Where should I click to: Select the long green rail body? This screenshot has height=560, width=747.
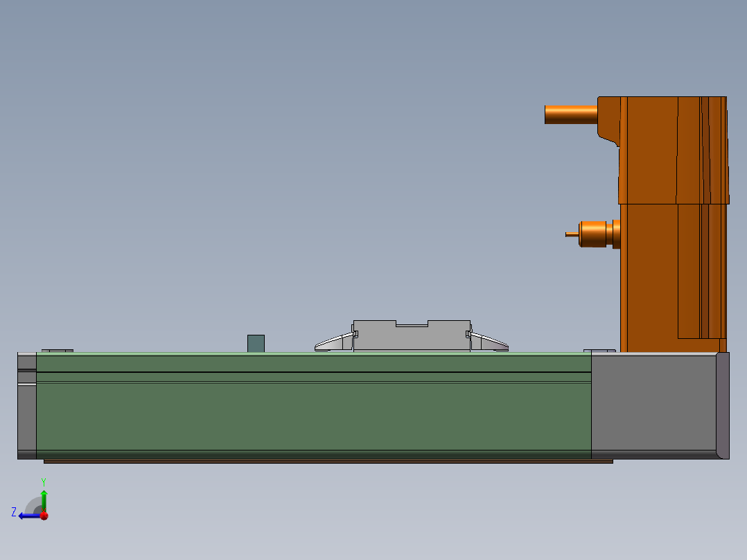click(x=313, y=406)
